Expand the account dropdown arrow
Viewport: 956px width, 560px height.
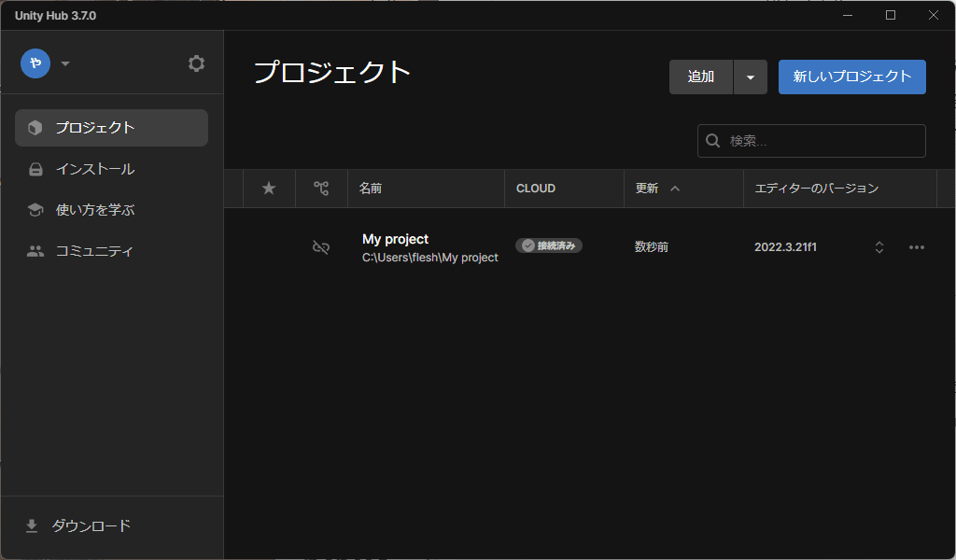click(x=65, y=63)
